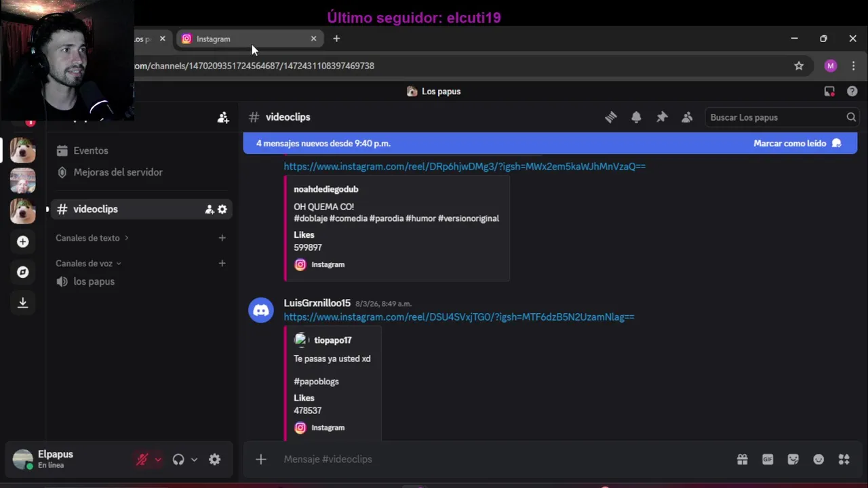This screenshot has width=868, height=488.
Task: Invite people icon next to server name
Action: (x=222, y=117)
